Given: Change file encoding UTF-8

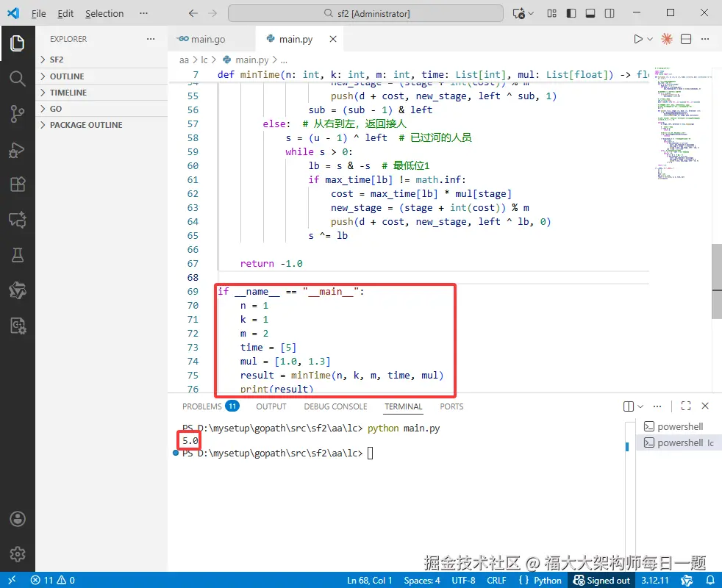Looking at the screenshot, I should pyautogui.click(x=463, y=580).
